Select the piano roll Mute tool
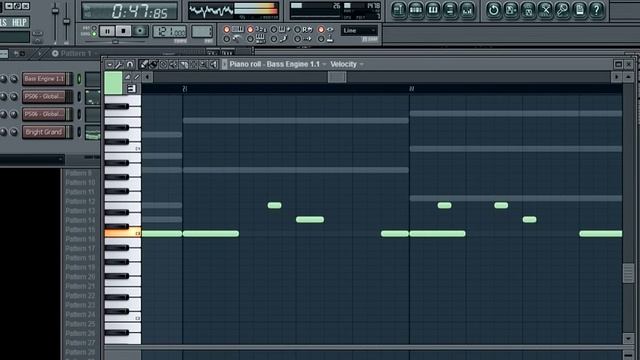This screenshot has height=360, width=640. pos(173,64)
